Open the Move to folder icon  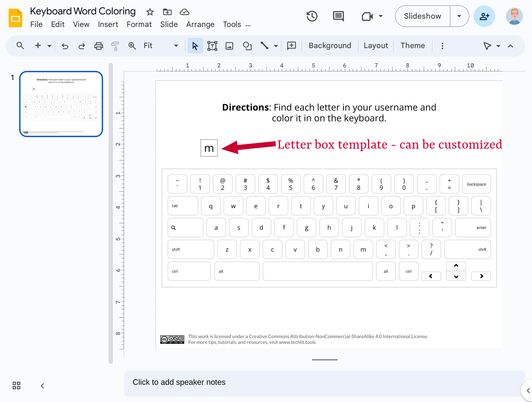point(167,12)
